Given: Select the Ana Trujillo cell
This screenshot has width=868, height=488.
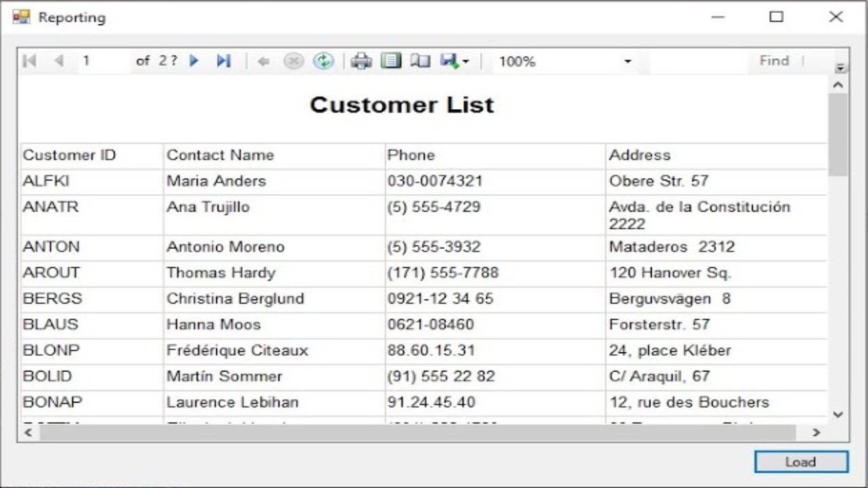Looking at the screenshot, I should tap(275, 216).
